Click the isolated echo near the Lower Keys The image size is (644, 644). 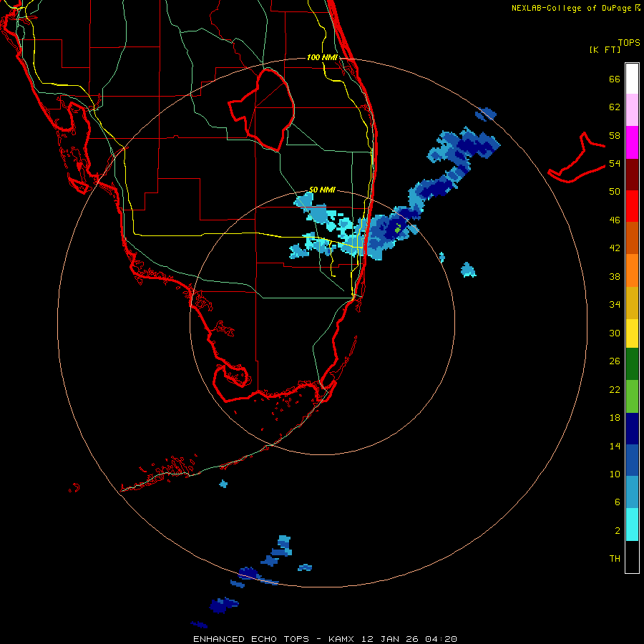pyautogui.click(x=223, y=484)
